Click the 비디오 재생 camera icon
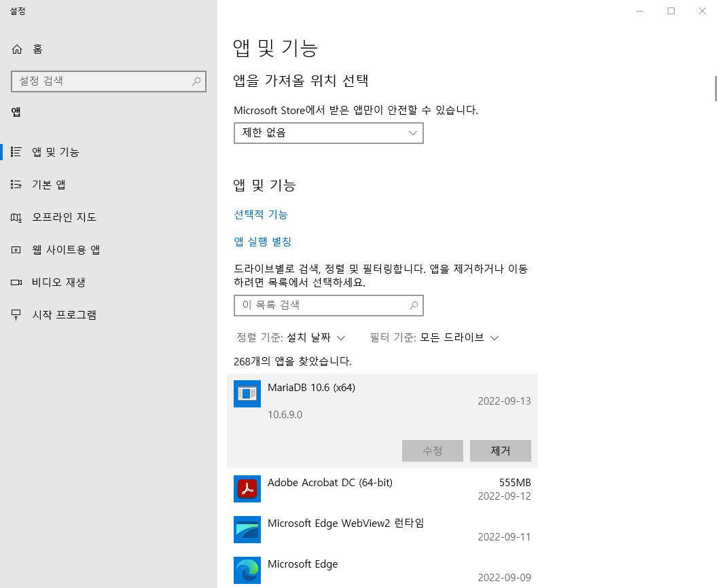Screen dimensions: 718x588 tap(16, 282)
